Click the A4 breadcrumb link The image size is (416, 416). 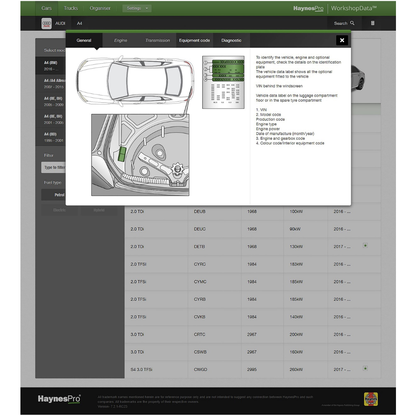[x=79, y=23]
